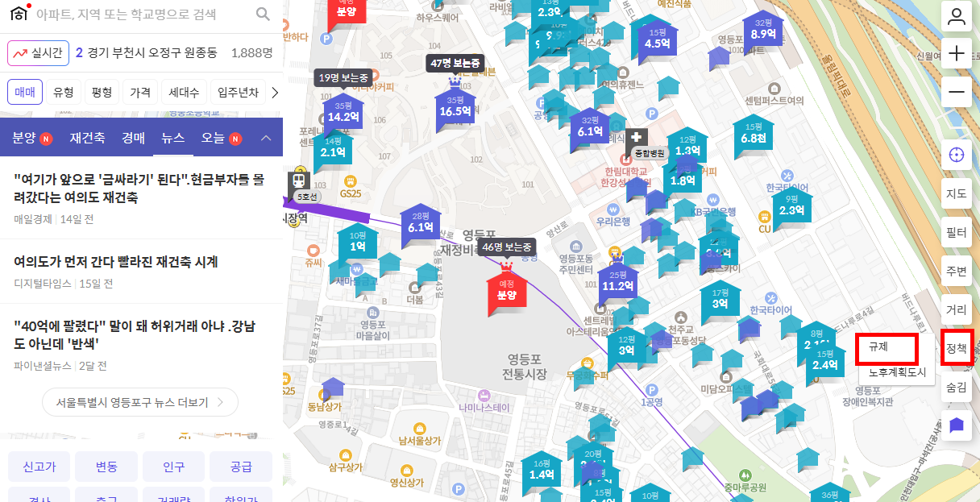
Task: Click the CU convenience store icon
Action: coord(764,217)
